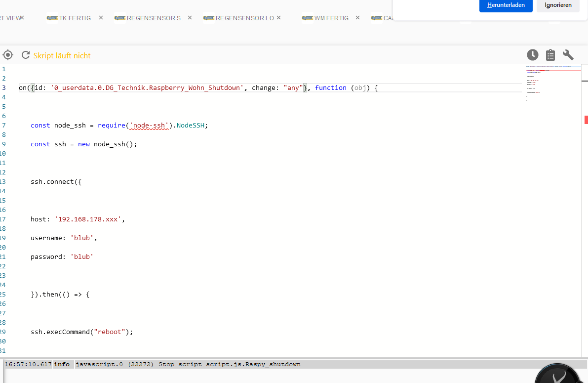Click the function keyword on line 3
The width and height of the screenshot is (588, 383).
pyautogui.click(x=330, y=88)
